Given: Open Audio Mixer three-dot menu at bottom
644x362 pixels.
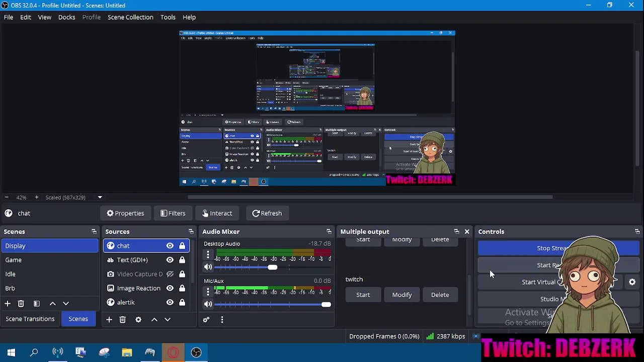Looking at the screenshot, I should (222, 320).
